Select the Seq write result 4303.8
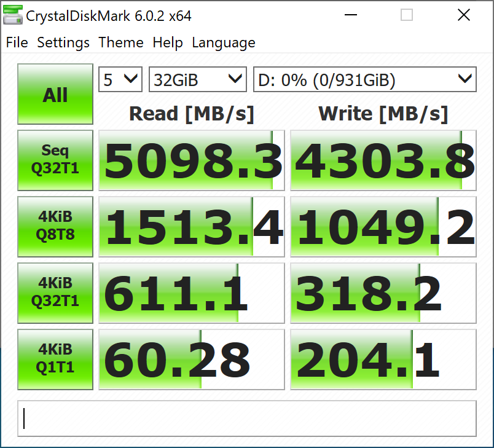The width and height of the screenshot is (494, 448). pos(383,160)
